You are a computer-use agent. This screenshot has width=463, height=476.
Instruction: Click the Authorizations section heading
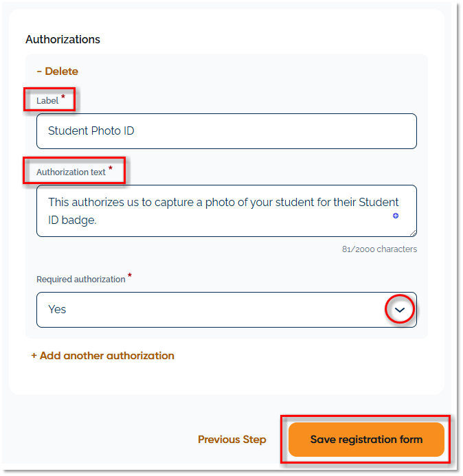63,39
